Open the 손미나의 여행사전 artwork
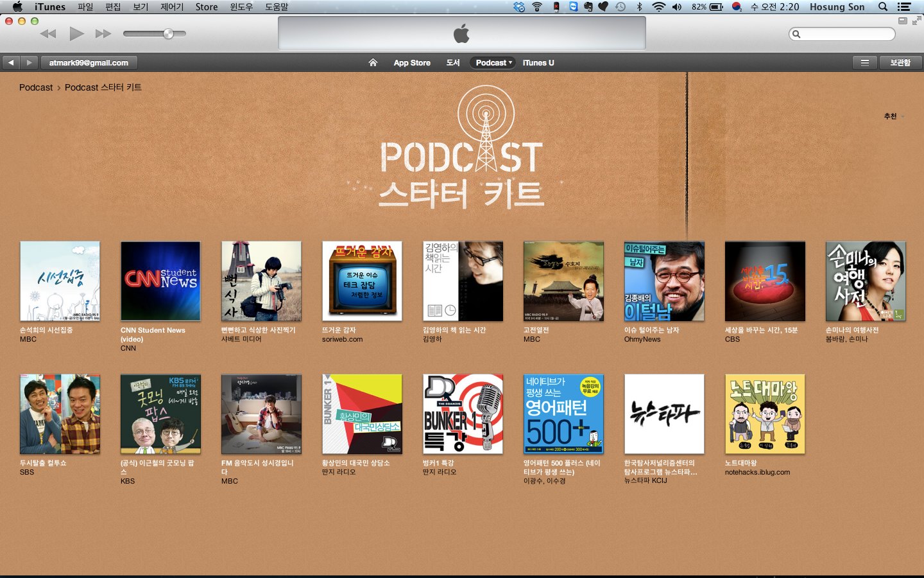Image resolution: width=924 pixels, height=578 pixels. (866, 281)
